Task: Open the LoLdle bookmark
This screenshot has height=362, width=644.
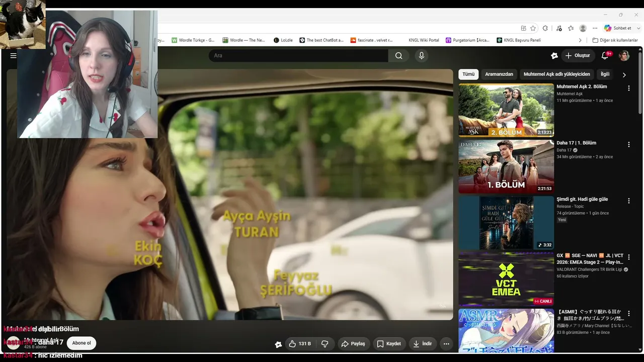Action: point(283,40)
